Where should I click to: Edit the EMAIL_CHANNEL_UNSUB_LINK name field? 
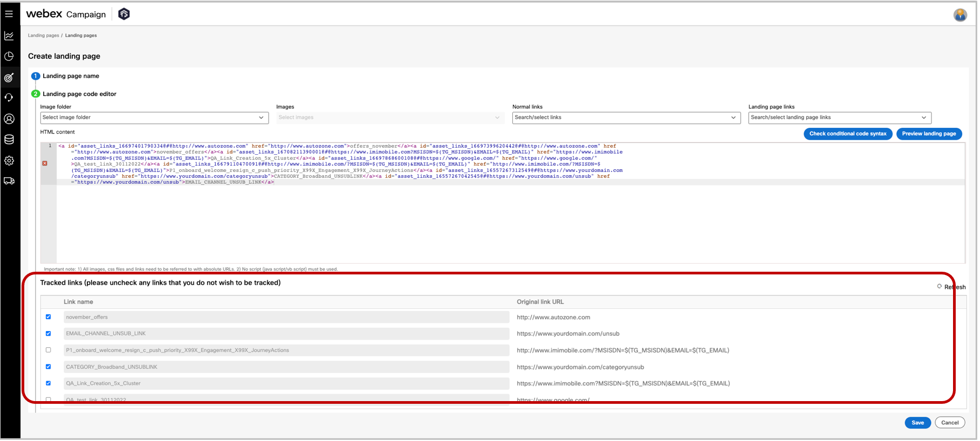click(286, 334)
